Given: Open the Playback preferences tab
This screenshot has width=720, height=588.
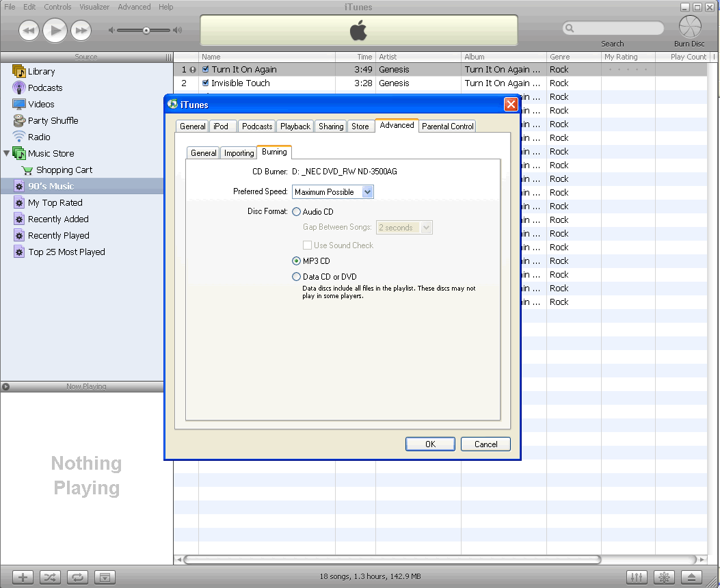Looking at the screenshot, I should (x=295, y=126).
